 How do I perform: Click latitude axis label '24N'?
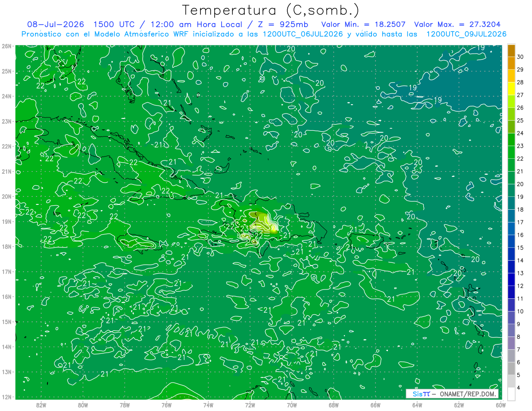tap(6, 96)
